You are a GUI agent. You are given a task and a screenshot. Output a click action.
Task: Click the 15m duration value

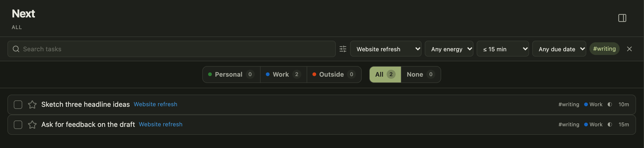coord(624,124)
